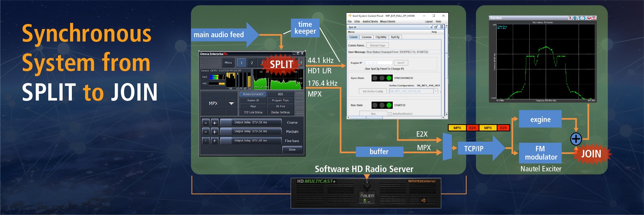This screenshot has width=644, height=215.
Task: Click the Set IP button
Action: 401,63
